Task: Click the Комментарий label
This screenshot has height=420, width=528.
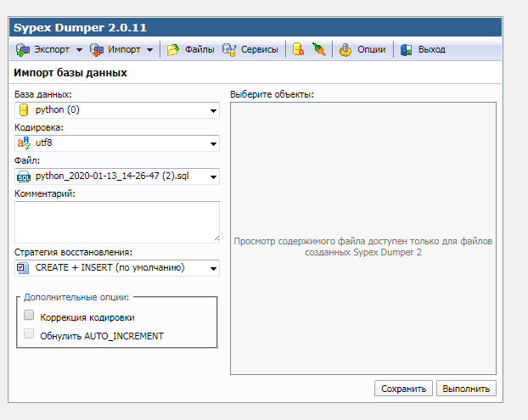Action: tap(45, 193)
